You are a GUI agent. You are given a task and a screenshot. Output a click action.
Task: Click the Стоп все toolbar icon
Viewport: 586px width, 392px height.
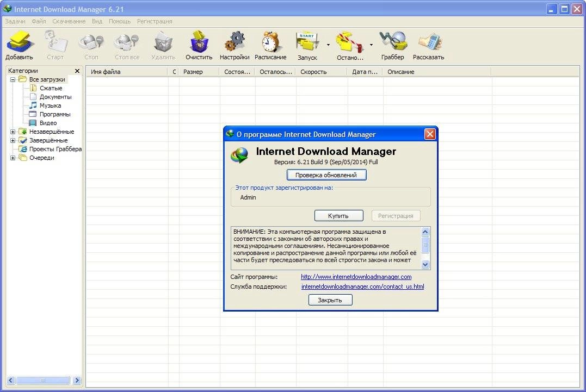point(127,42)
